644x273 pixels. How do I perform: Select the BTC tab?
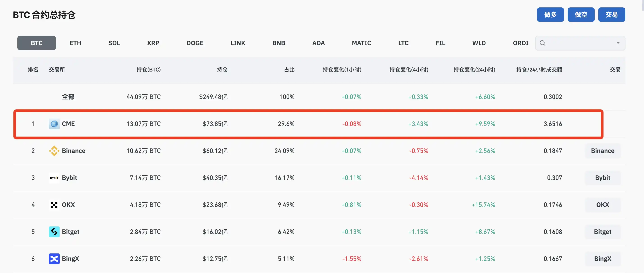(36, 43)
